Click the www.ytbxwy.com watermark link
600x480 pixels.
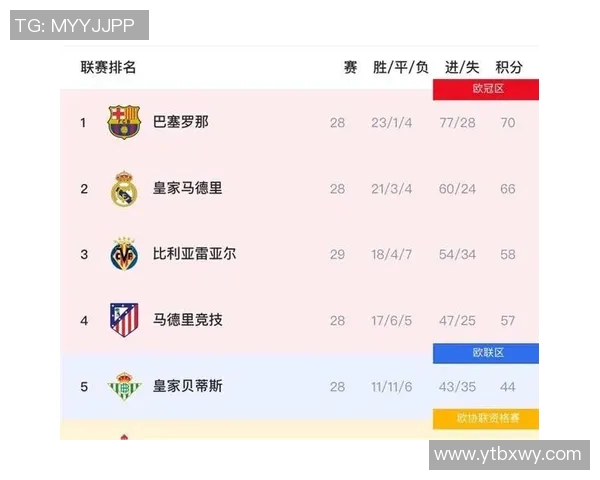coord(508,454)
